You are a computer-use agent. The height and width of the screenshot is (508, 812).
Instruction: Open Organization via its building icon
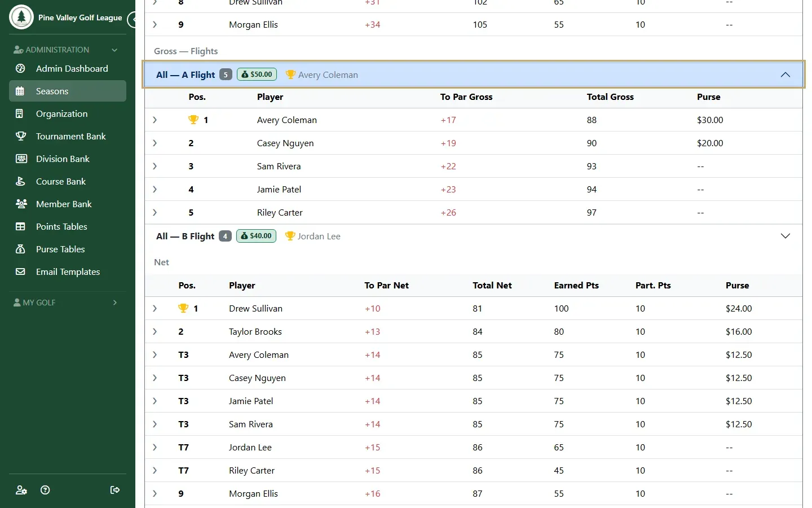20,113
